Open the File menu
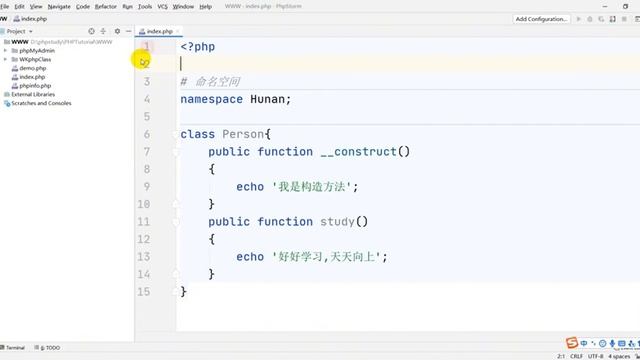 pyautogui.click(x=5, y=7)
